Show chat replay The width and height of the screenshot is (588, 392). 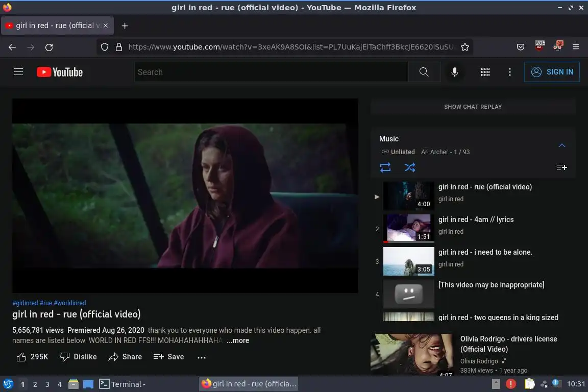(473, 107)
